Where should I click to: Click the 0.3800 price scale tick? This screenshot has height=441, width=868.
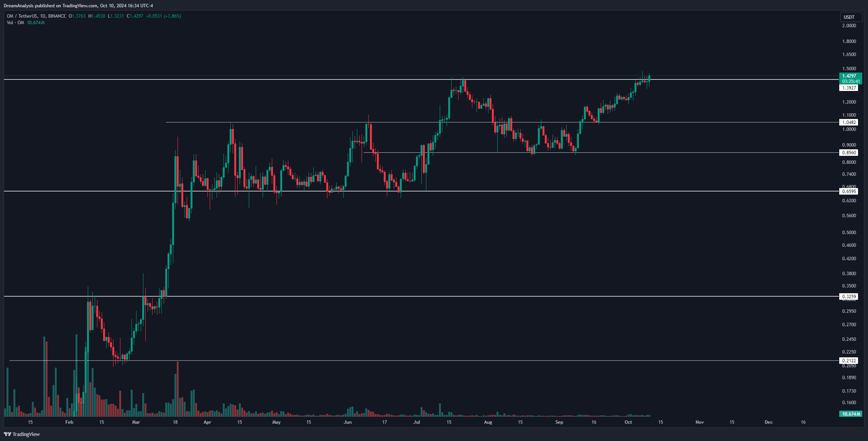(849, 274)
